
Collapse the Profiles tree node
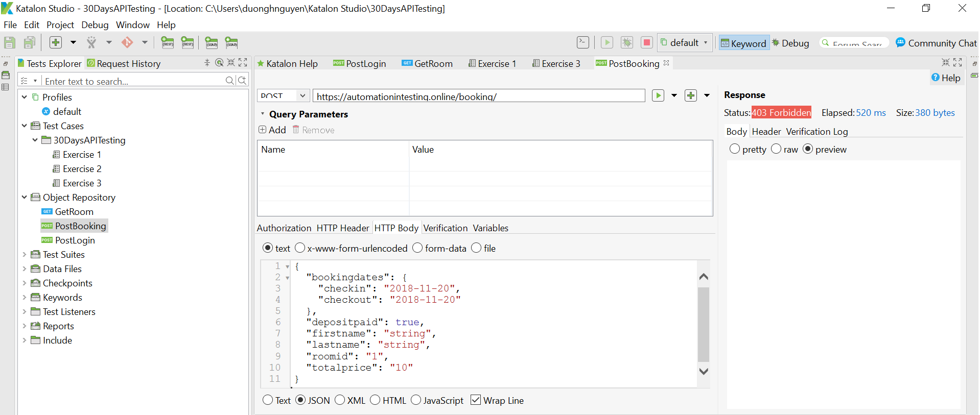click(x=25, y=97)
